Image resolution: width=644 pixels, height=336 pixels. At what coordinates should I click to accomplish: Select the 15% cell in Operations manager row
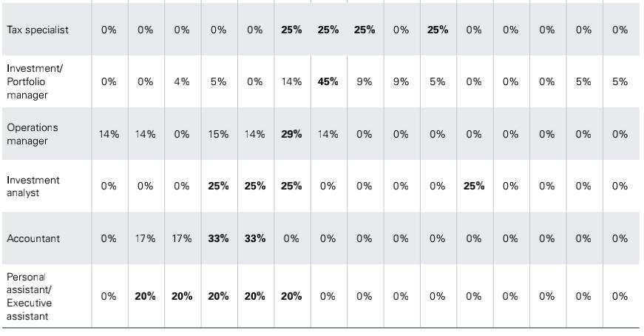click(218, 134)
